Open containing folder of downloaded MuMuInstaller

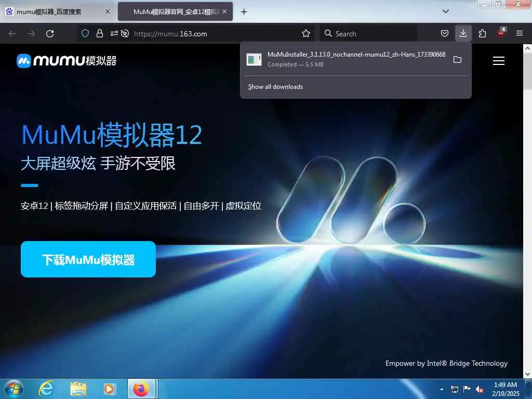(457, 60)
